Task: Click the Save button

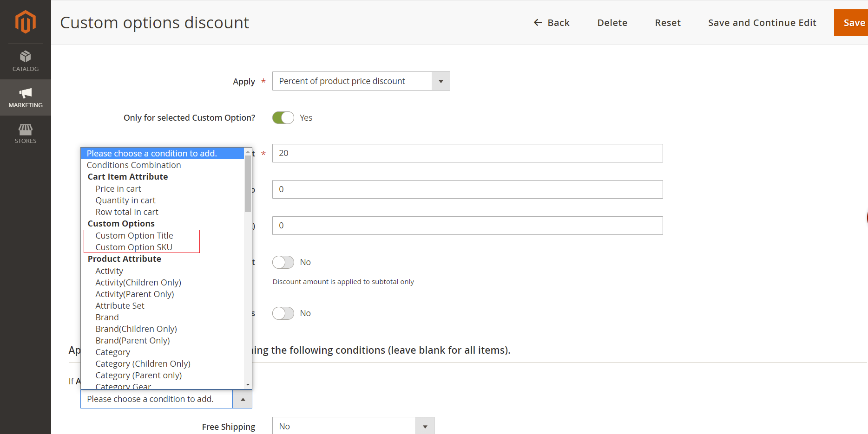Action: coord(853,23)
